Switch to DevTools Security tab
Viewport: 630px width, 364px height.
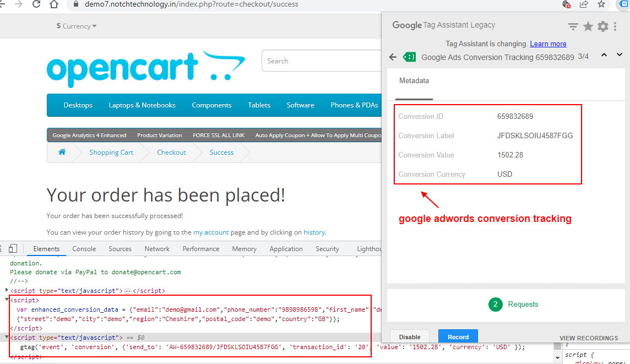(327, 249)
